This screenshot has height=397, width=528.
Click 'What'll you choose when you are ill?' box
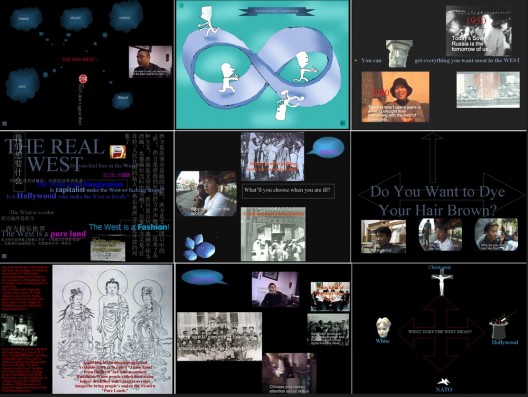tap(288, 191)
